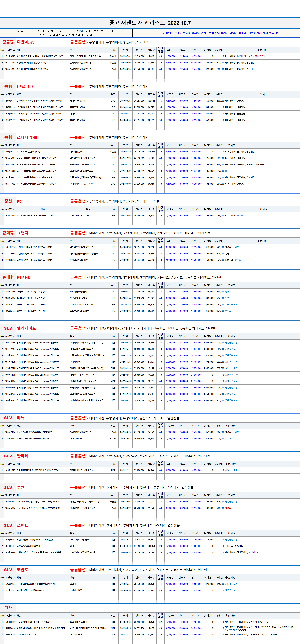Image resolution: width=300 pixels, height=644 pixels.
Task: Click vehicle number '33하3685' for 트랙스
Action: point(10,635)
